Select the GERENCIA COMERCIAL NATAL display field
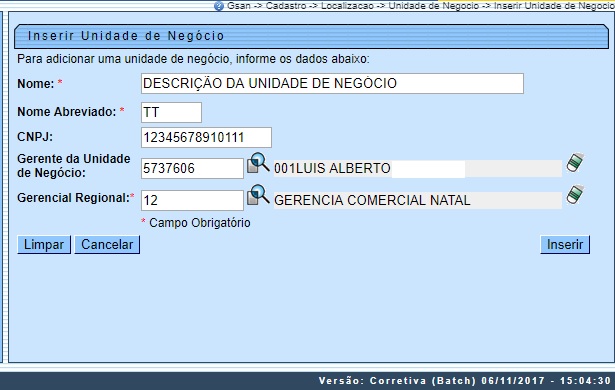 (x=418, y=200)
